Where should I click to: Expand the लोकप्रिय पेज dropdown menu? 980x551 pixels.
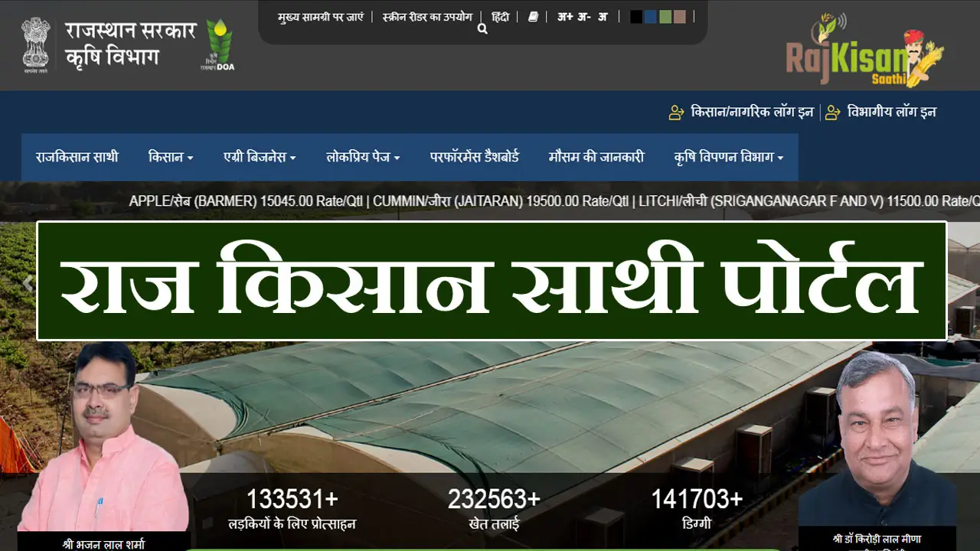point(363,157)
